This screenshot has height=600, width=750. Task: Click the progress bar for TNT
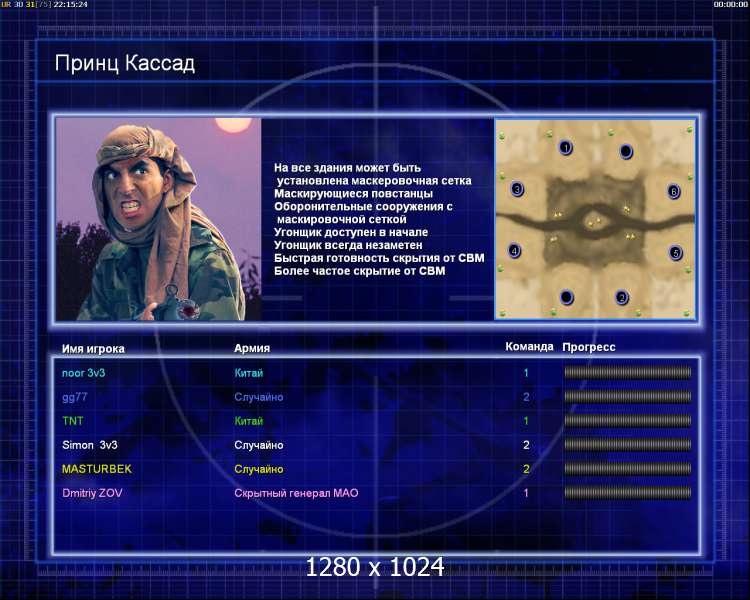click(628, 421)
